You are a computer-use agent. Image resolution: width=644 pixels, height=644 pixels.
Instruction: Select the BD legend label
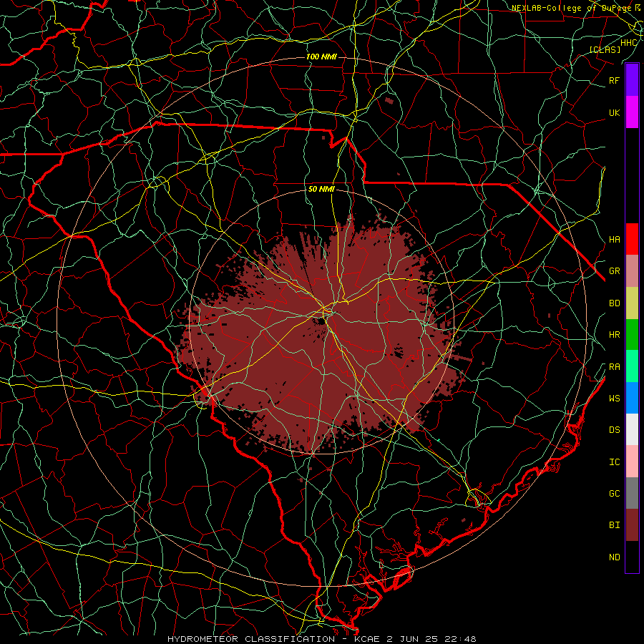(614, 303)
